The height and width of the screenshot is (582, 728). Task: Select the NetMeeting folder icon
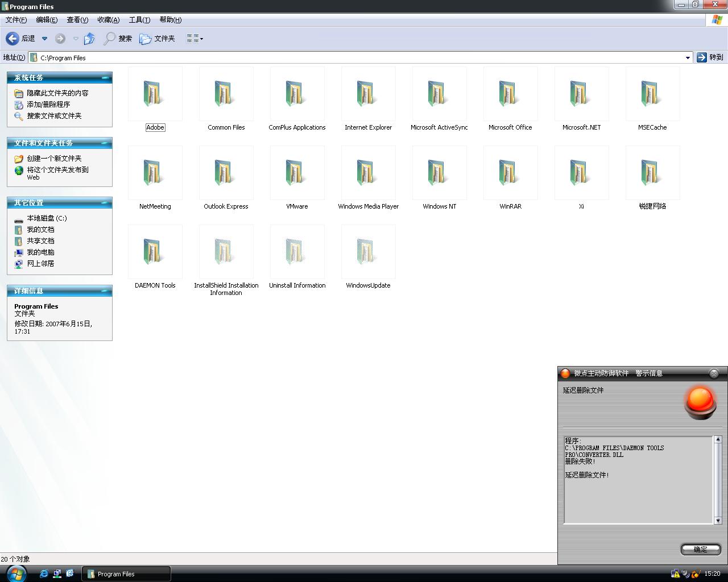pyautogui.click(x=155, y=173)
